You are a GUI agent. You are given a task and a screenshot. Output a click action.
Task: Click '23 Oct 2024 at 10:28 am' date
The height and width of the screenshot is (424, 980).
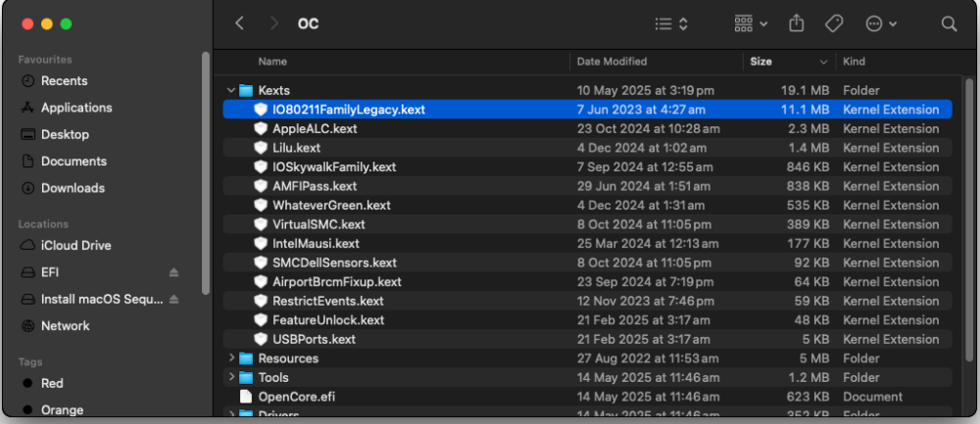tap(648, 129)
